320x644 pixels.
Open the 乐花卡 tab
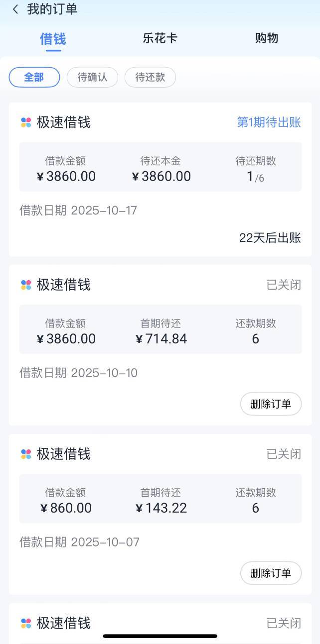(x=160, y=38)
